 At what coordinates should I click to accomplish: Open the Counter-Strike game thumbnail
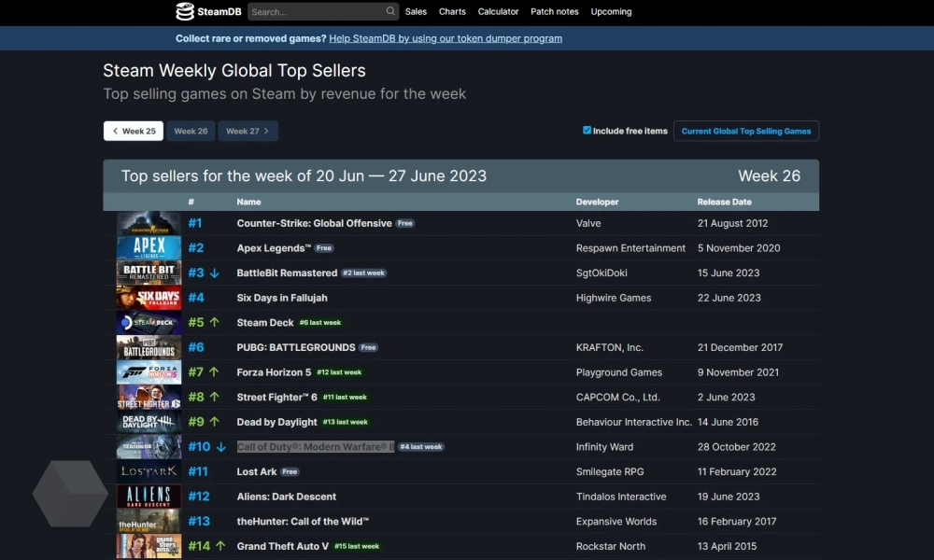tap(149, 224)
